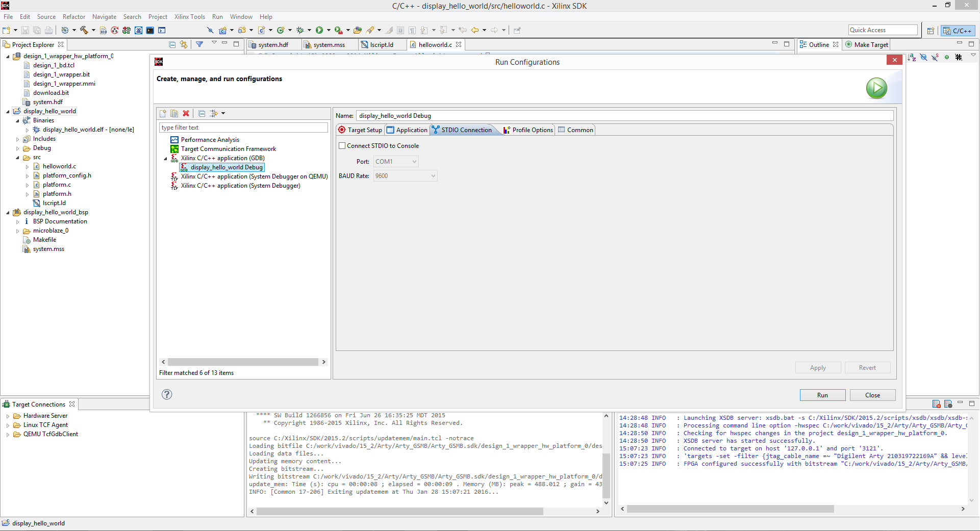Focus the type filter text field
This screenshot has height=531, width=980.
pos(243,128)
